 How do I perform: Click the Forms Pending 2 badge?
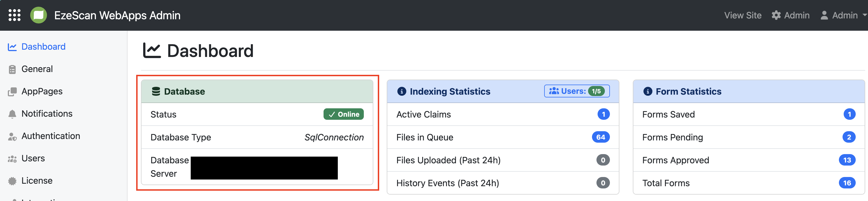(x=849, y=137)
